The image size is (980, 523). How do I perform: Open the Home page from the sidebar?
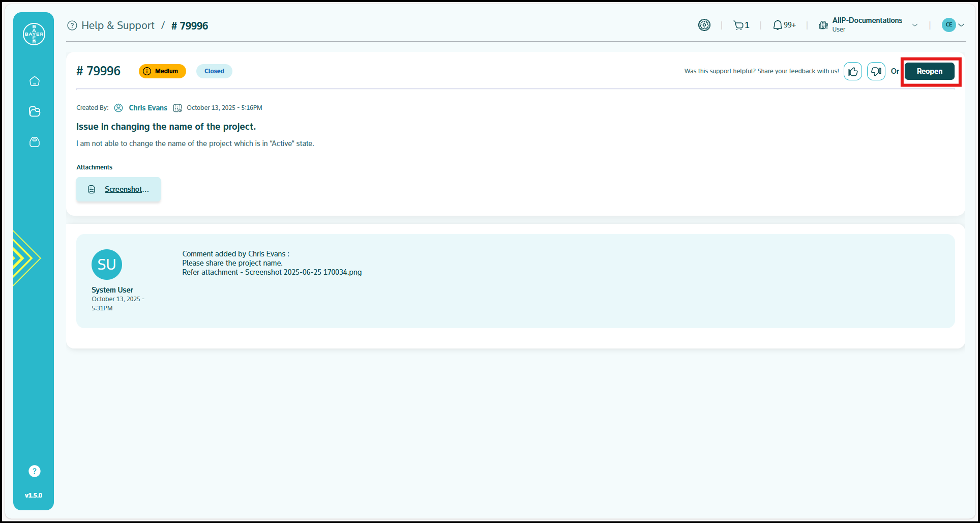(34, 81)
